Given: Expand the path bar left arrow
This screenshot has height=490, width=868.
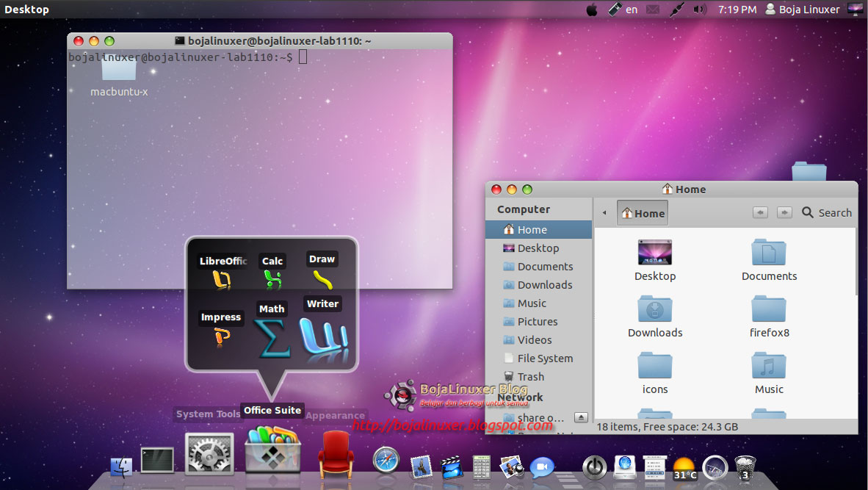Looking at the screenshot, I should 604,212.
